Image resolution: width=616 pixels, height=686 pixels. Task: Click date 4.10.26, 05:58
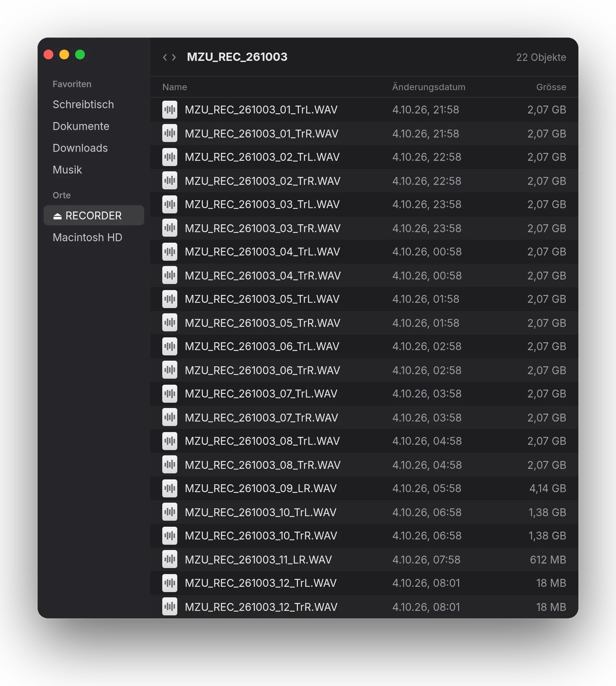click(x=427, y=488)
